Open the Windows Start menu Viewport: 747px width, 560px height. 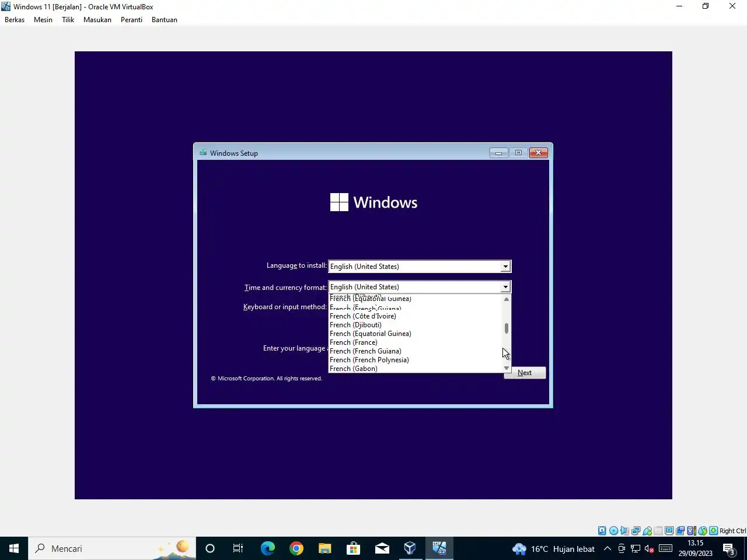[14, 548]
